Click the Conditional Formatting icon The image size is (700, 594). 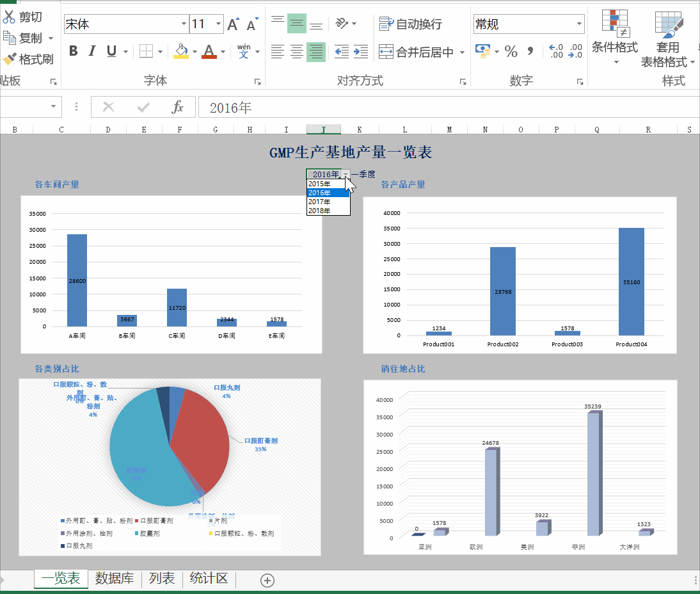point(615,24)
